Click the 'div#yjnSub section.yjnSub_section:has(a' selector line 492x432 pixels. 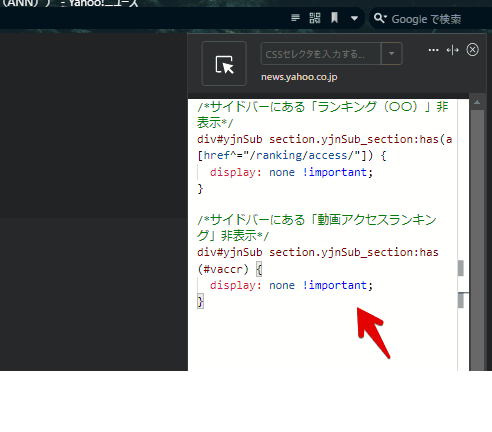324,139
